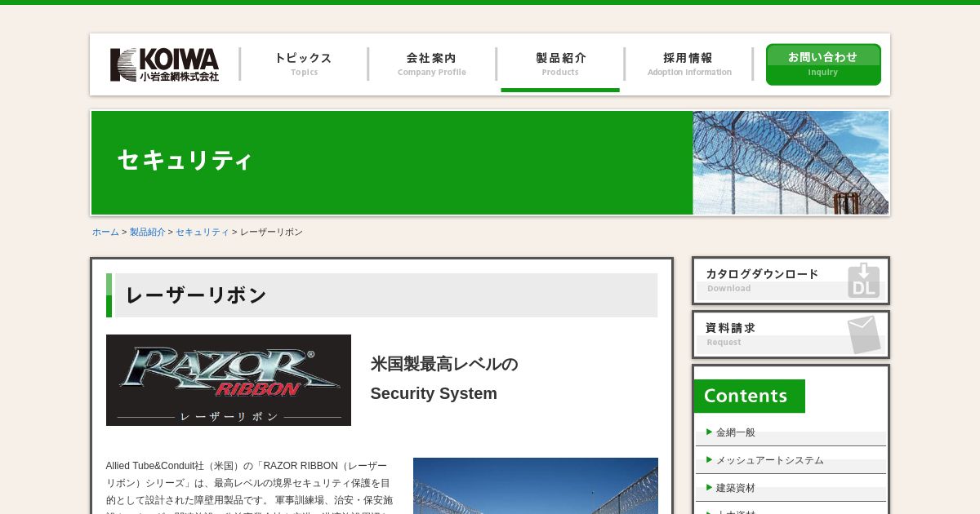
Task: Click the 資料請求 Request button
Action: 791,335
